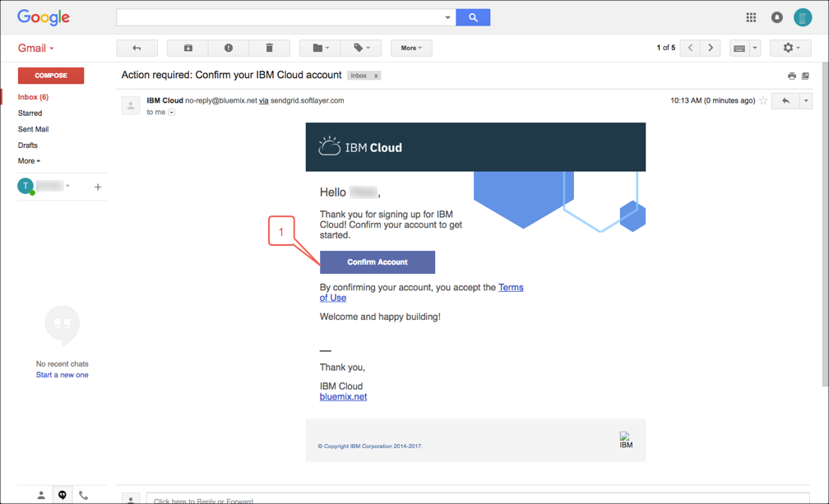829x504 pixels.
Task: Open the bluemix.net link
Action: click(x=343, y=397)
